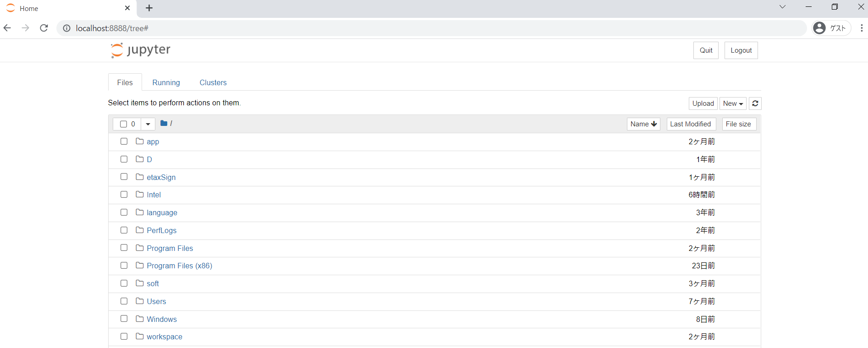Click the root folder breadcrumb icon
The image size is (868, 348).
(x=164, y=123)
